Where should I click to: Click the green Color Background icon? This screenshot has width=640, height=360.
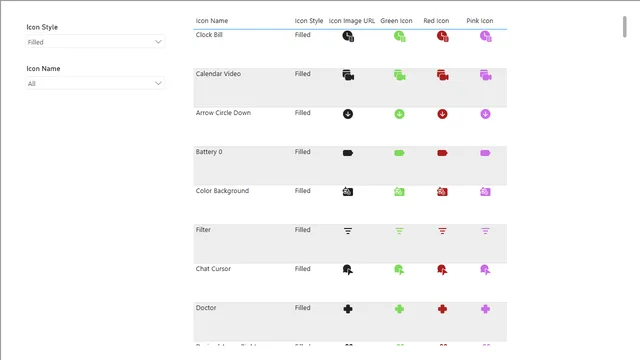coord(399,191)
